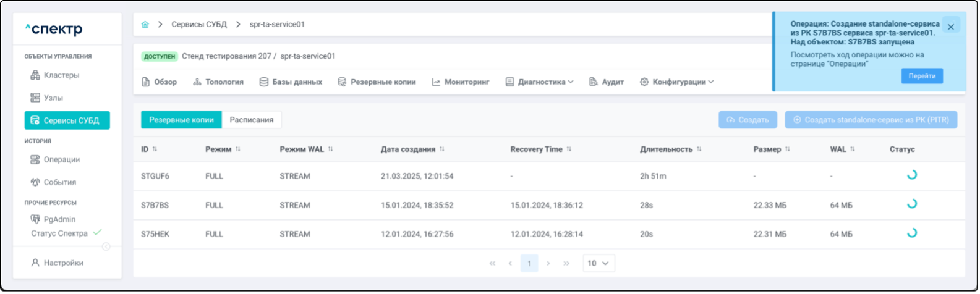Sort table by ID column

(x=155, y=149)
